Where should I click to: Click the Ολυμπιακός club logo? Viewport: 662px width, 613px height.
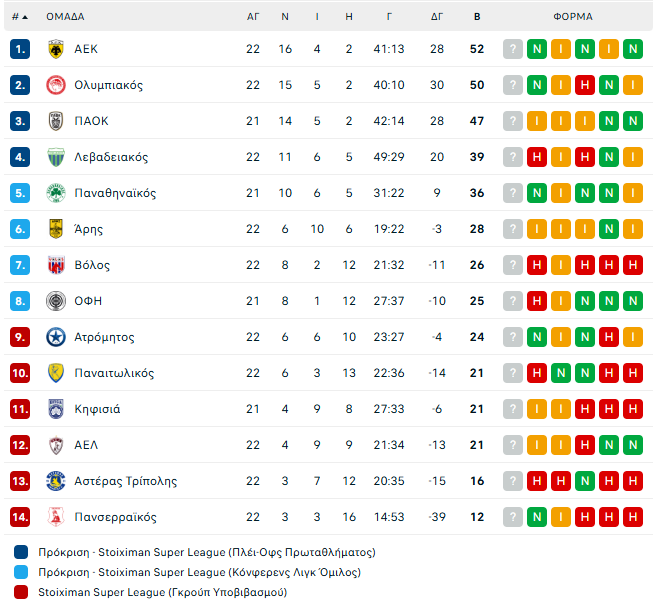[55, 85]
